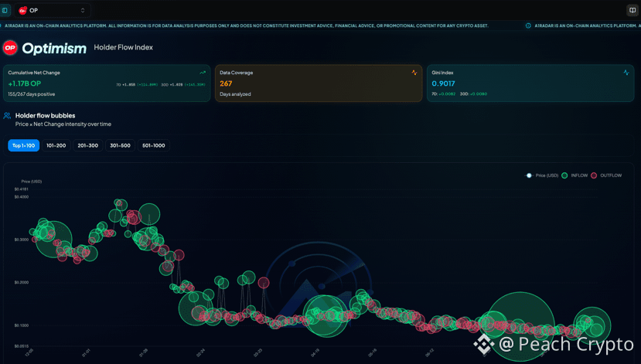Toggle the INFLOW legend entry
Image resolution: width=641 pixels, height=364 pixels.
[575, 175]
